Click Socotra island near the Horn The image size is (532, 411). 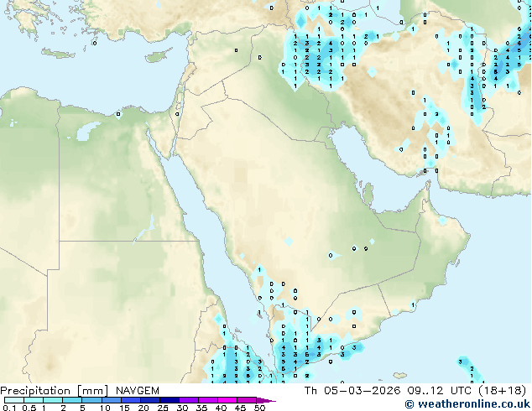coord(400,376)
